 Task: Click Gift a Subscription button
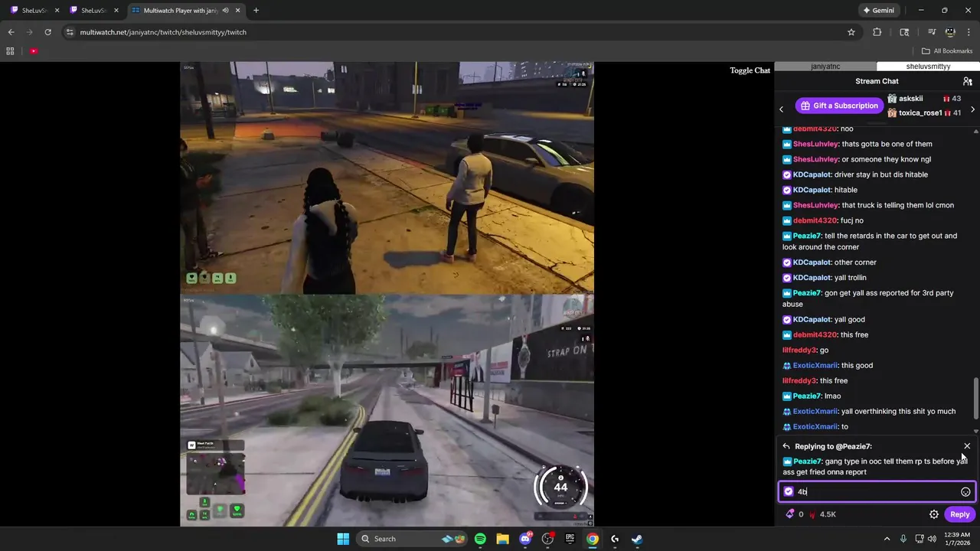coord(839,106)
